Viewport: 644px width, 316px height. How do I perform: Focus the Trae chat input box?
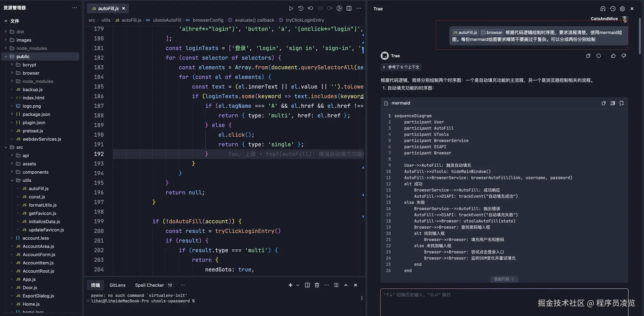click(x=504, y=302)
